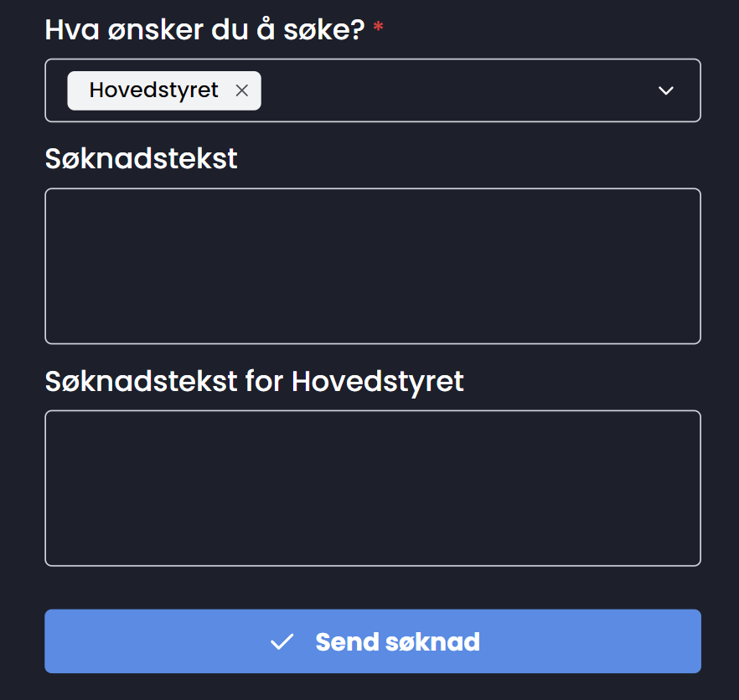Submit the application form
Screen dimensions: 739x700
click(373, 641)
